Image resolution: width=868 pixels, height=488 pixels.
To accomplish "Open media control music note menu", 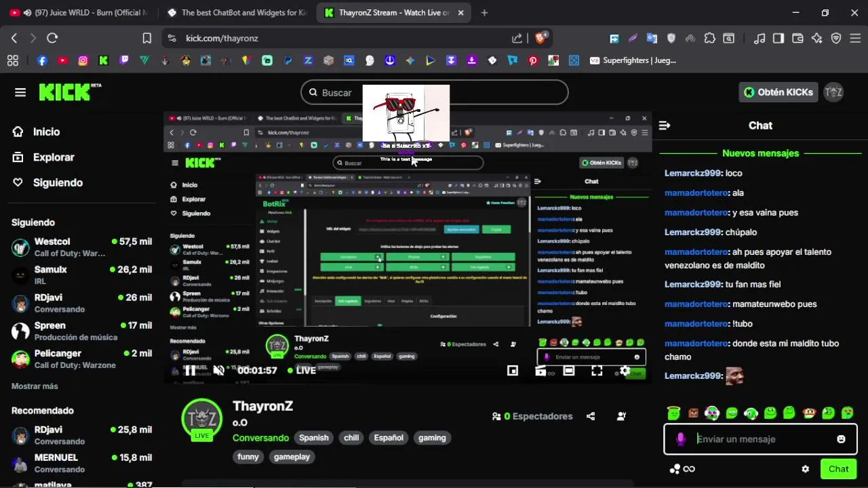I will pos(759,39).
